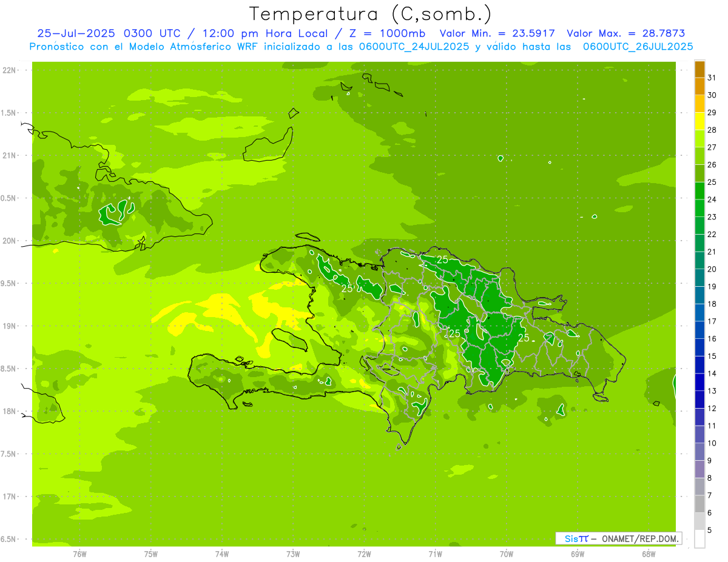
Task: Click legend value "22" on the color bar
Action: [x=712, y=234]
